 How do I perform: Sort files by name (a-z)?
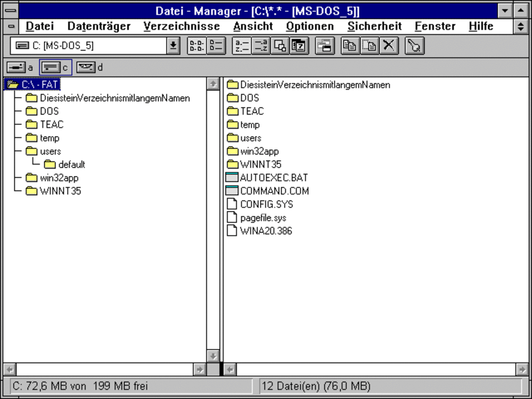[242, 46]
